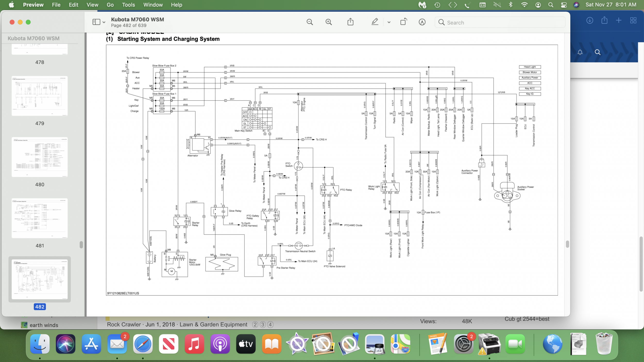Open Apple TV from the Dock
Screen dimensions: 644x362
point(246,344)
